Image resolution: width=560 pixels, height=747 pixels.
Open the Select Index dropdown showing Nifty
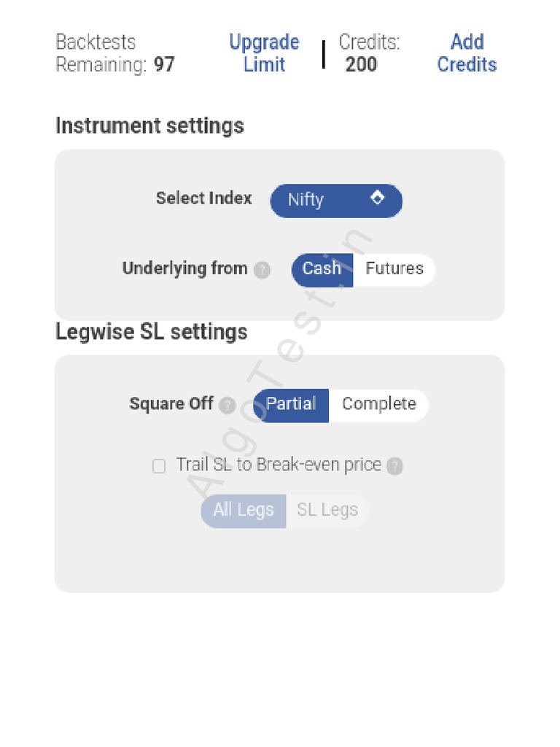click(x=335, y=201)
